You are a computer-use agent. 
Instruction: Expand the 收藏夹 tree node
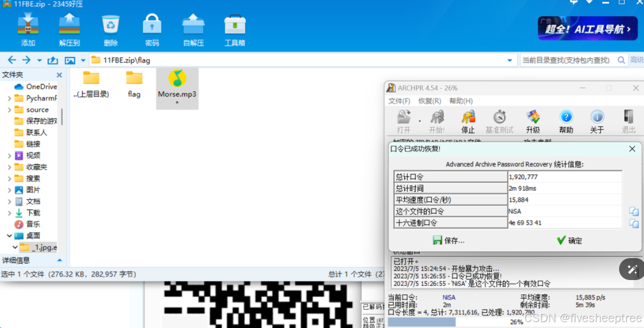[x=9, y=167]
